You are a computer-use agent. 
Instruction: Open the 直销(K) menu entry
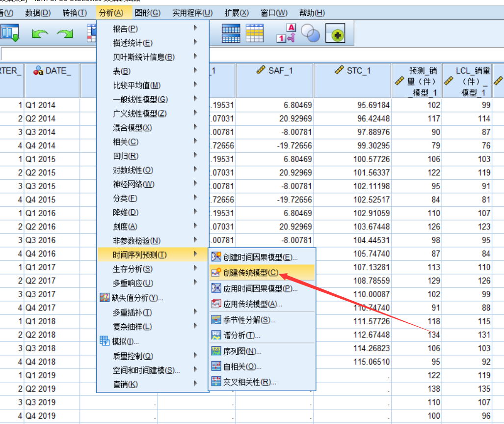(x=153, y=384)
